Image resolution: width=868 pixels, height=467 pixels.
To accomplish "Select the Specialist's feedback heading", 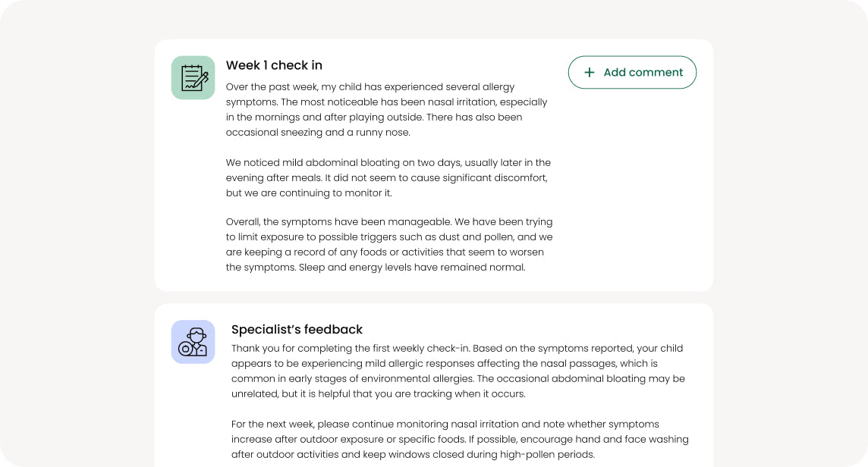I will (x=297, y=330).
